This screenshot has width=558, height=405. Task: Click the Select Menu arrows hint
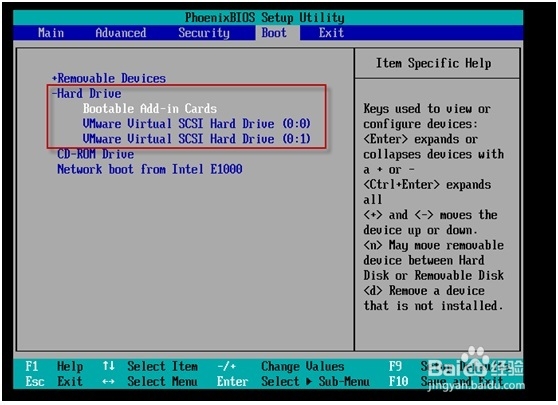pyautogui.click(x=150, y=382)
